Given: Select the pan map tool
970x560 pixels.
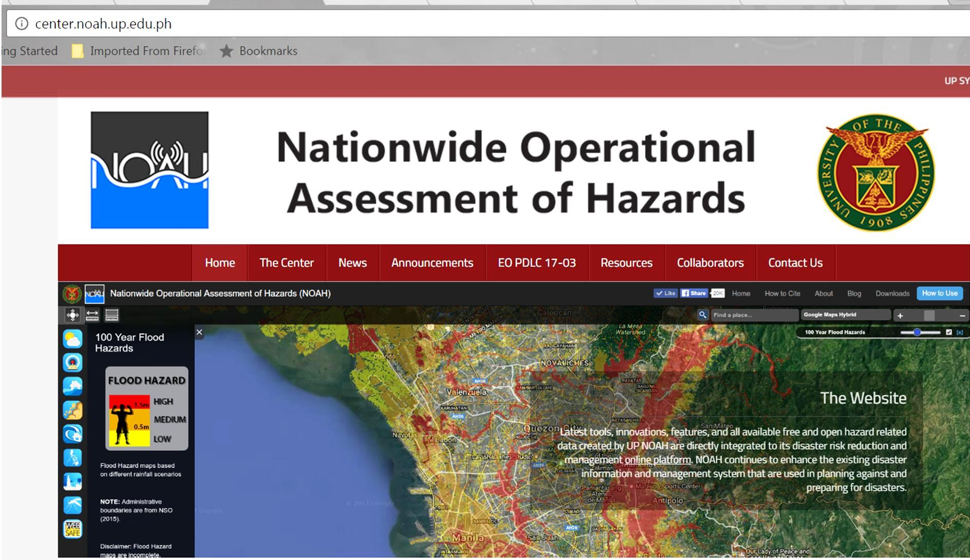Looking at the screenshot, I should [72, 315].
